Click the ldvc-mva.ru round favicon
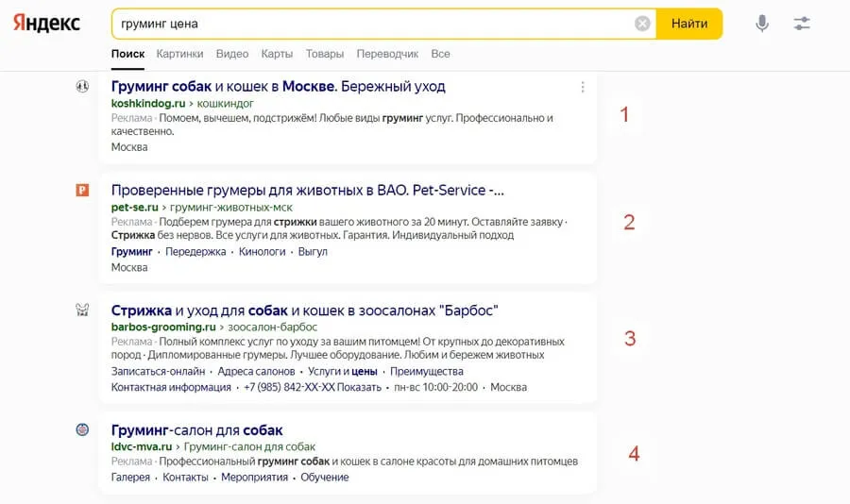The image size is (850, 504). (82, 429)
